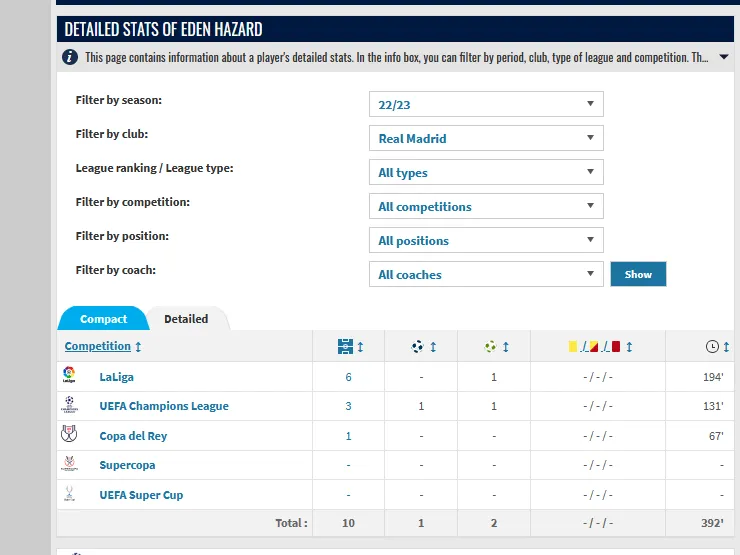Open the UEFA Super Cup link
Image resolution: width=740 pixels, height=555 pixels.
[141, 495]
